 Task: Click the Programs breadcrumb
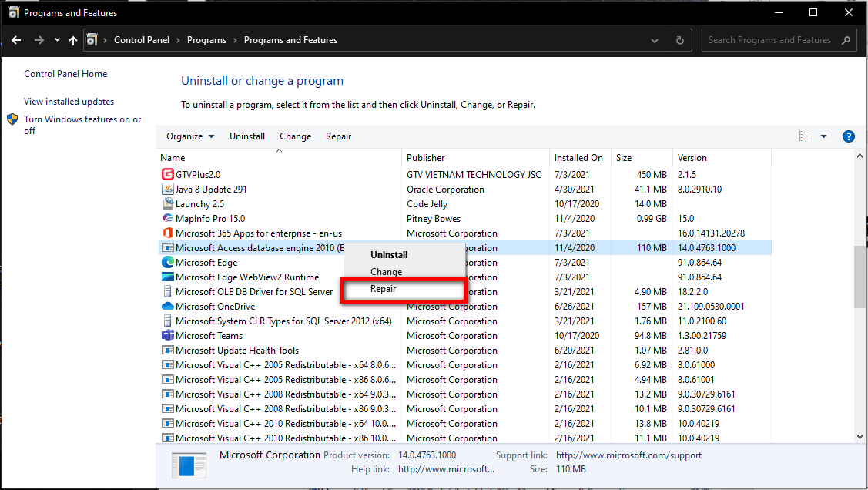click(x=206, y=40)
